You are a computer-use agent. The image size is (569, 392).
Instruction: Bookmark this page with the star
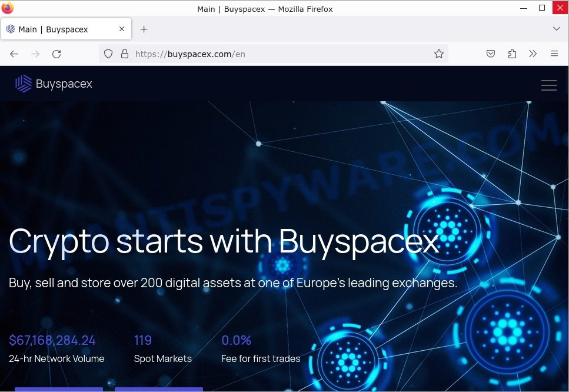(x=439, y=54)
